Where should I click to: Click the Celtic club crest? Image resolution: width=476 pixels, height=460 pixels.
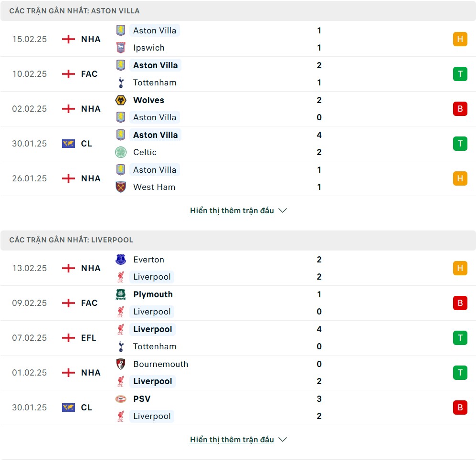pos(121,152)
